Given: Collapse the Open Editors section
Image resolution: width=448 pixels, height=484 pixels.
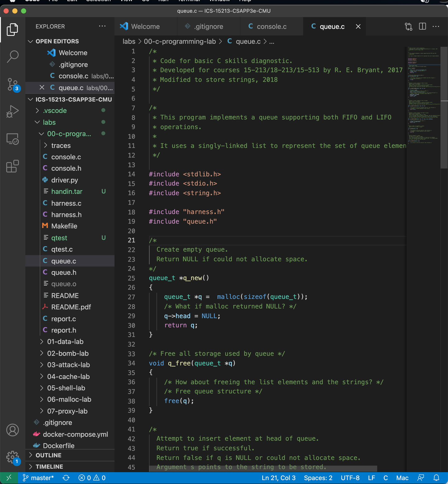Looking at the screenshot, I should click(x=30, y=41).
